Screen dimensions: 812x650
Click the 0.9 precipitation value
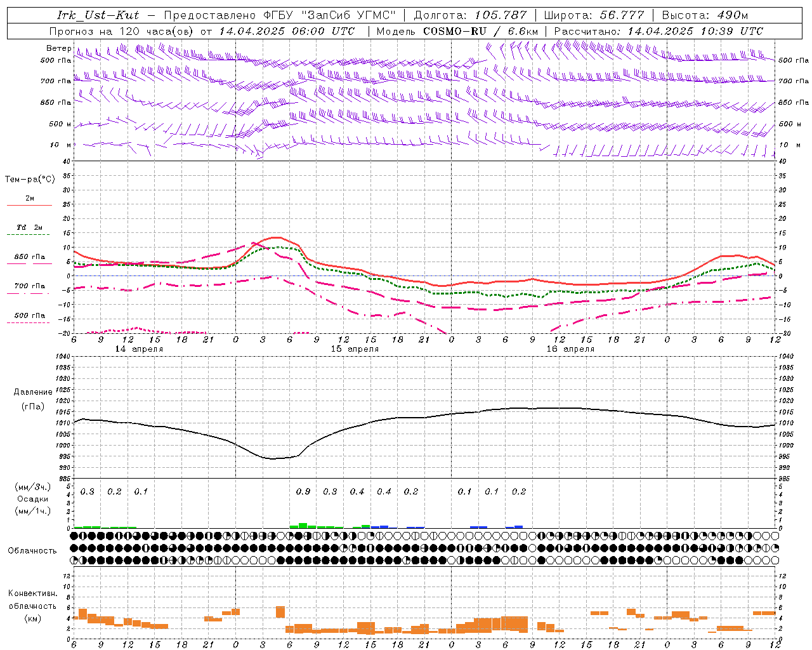(303, 491)
